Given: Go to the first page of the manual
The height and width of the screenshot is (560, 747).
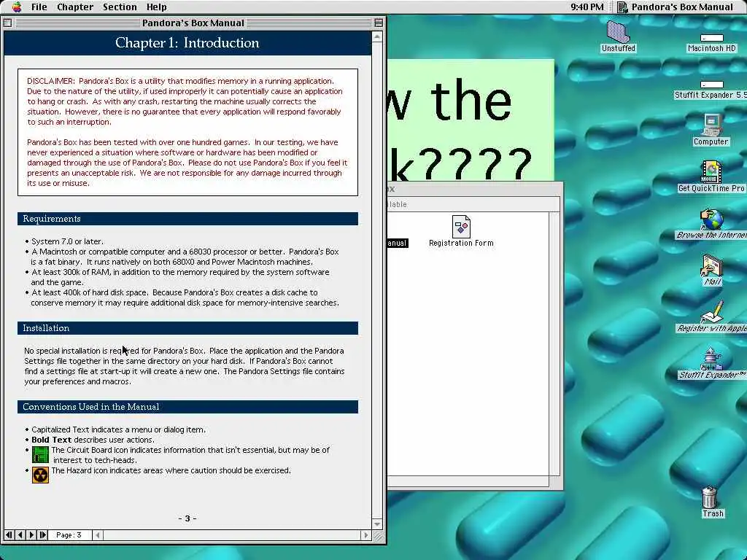Looking at the screenshot, I should pos(9,534).
